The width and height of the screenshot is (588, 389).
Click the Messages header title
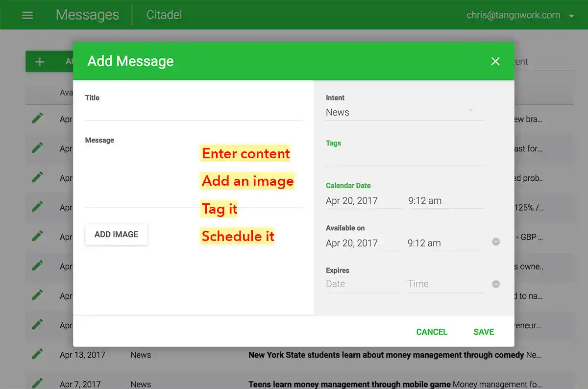click(x=87, y=15)
